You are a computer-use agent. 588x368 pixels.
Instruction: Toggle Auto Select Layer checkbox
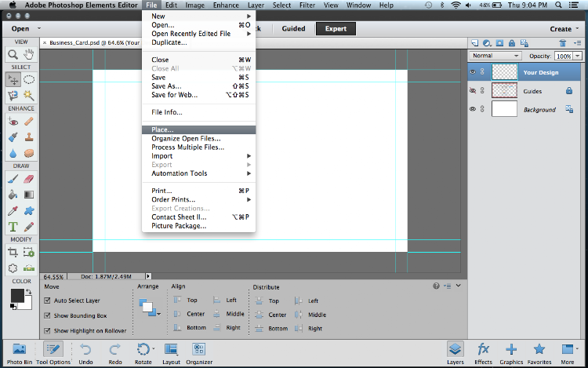(x=47, y=300)
